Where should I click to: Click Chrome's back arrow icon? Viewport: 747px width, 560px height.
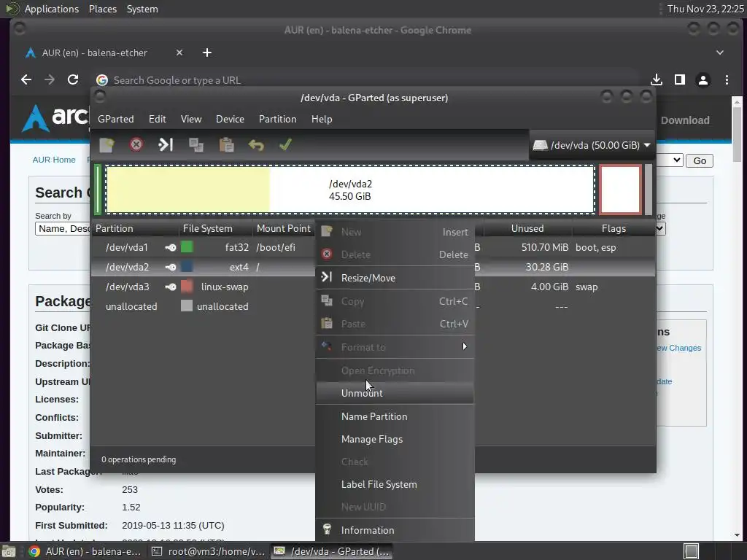click(26, 80)
